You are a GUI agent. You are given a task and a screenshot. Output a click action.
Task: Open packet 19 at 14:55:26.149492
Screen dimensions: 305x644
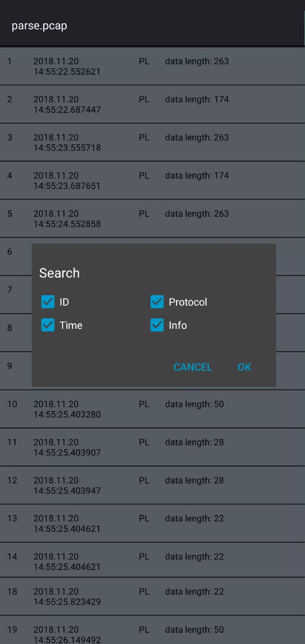152,630
